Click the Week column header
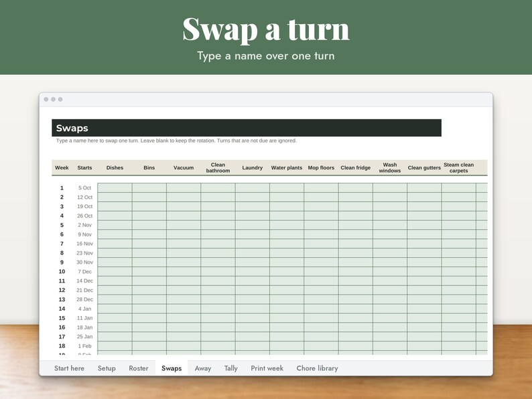The image size is (532, 399). coord(62,168)
